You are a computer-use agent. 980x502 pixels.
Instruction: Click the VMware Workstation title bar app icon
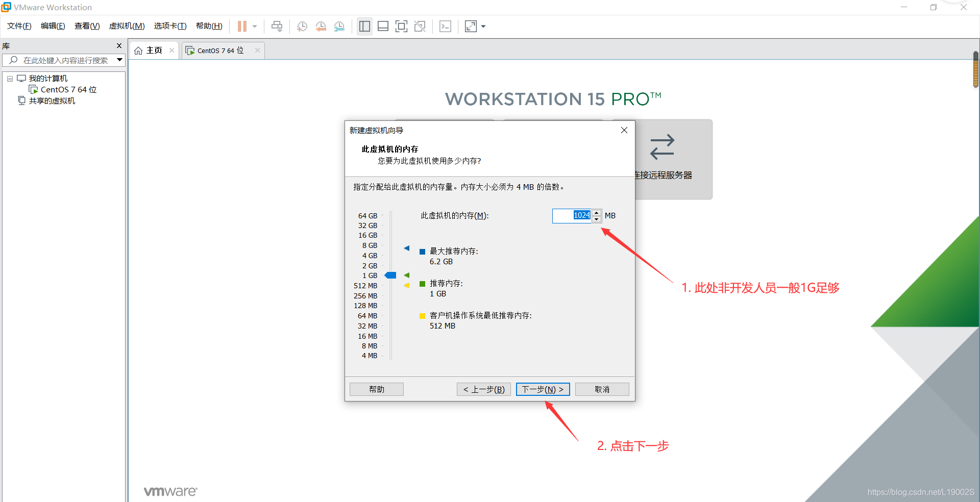[6, 7]
